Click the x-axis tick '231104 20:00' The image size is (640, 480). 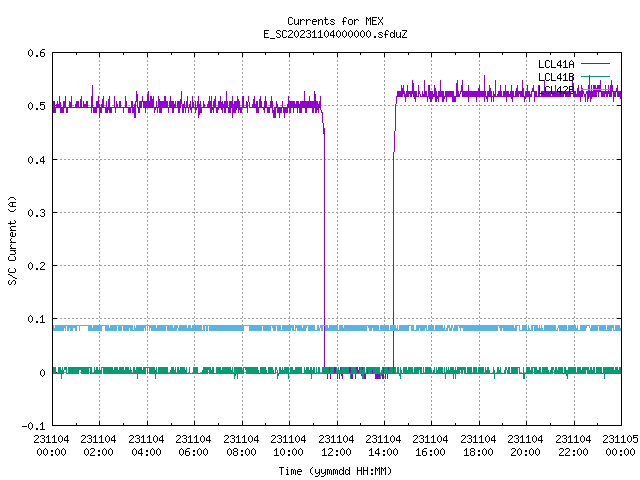point(525,446)
